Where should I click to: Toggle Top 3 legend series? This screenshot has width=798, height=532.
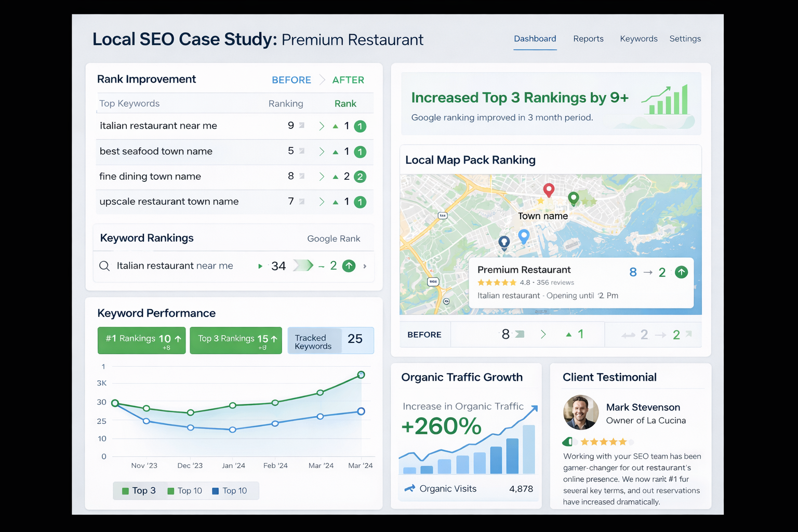[x=139, y=490]
